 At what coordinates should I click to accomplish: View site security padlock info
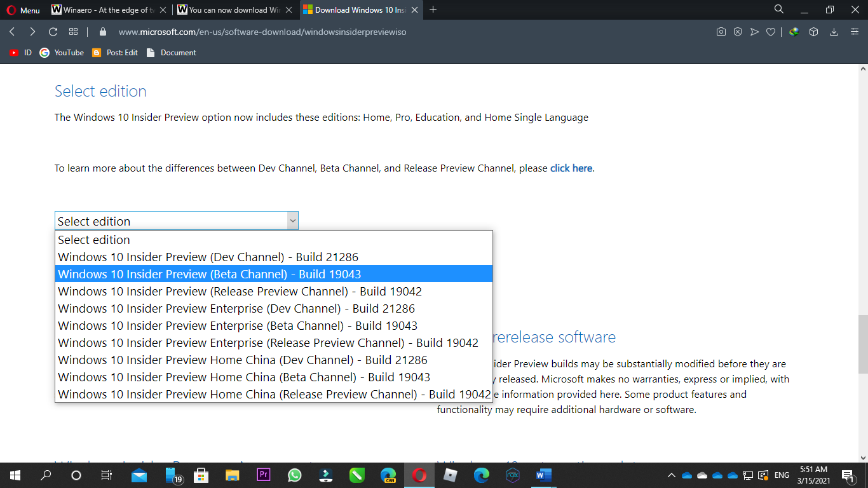(103, 32)
